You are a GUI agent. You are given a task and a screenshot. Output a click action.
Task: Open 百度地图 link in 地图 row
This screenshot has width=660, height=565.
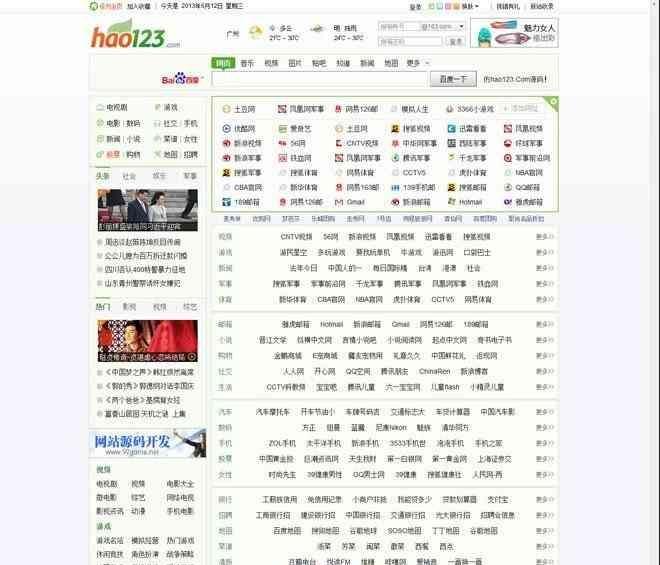click(x=287, y=531)
